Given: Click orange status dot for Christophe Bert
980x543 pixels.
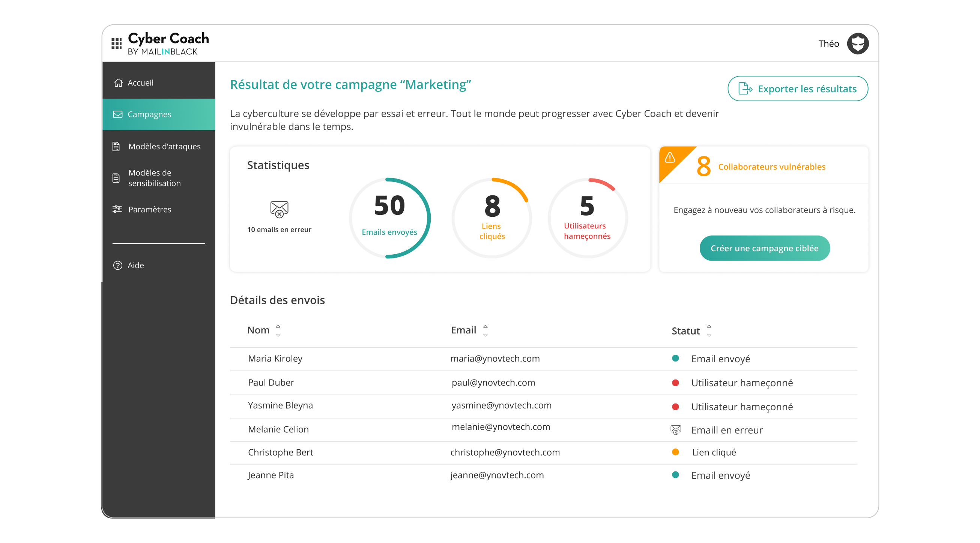Looking at the screenshot, I should click(676, 452).
